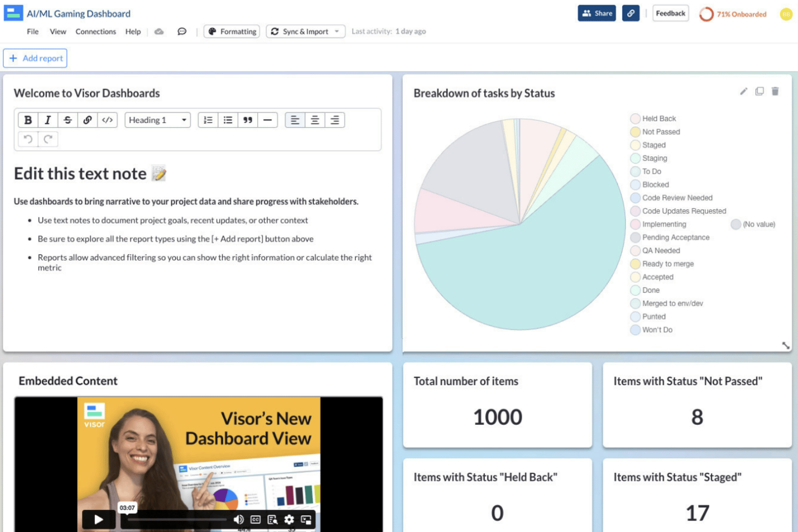Open the View menu
This screenshot has height=532, width=798.
click(58, 31)
